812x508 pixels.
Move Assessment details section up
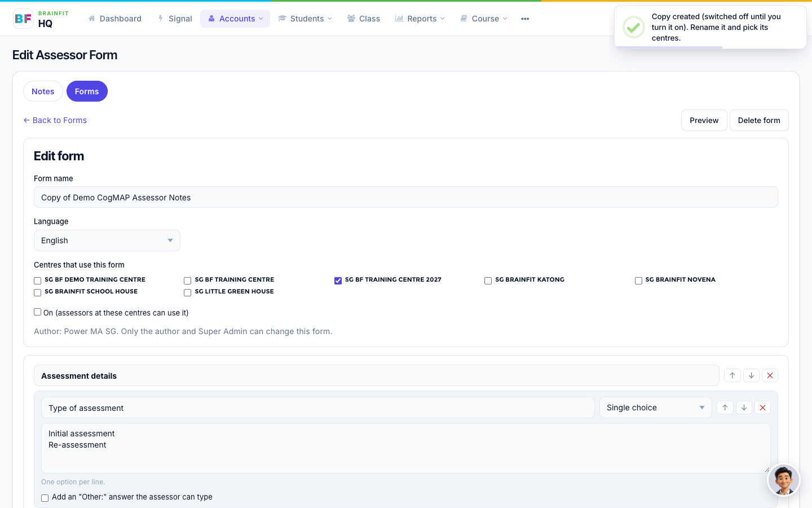pyautogui.click(x=732, y=375)
